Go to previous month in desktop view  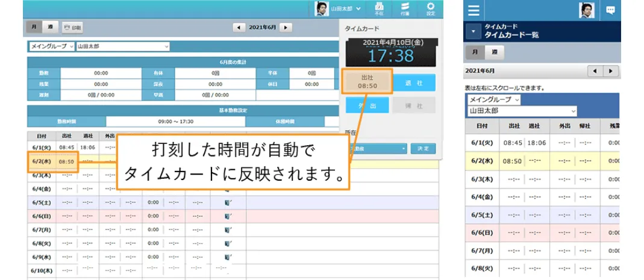tap(239, 28)
